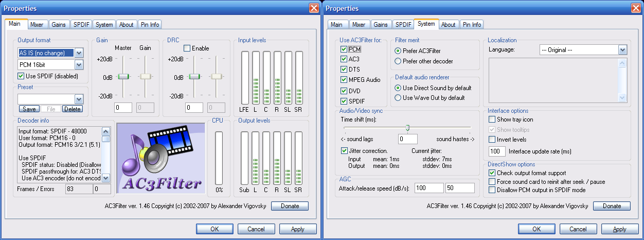Viewport: 644px width, 240px height.
Task: Click Apply in right Properties window
Action: pos(620,229)
